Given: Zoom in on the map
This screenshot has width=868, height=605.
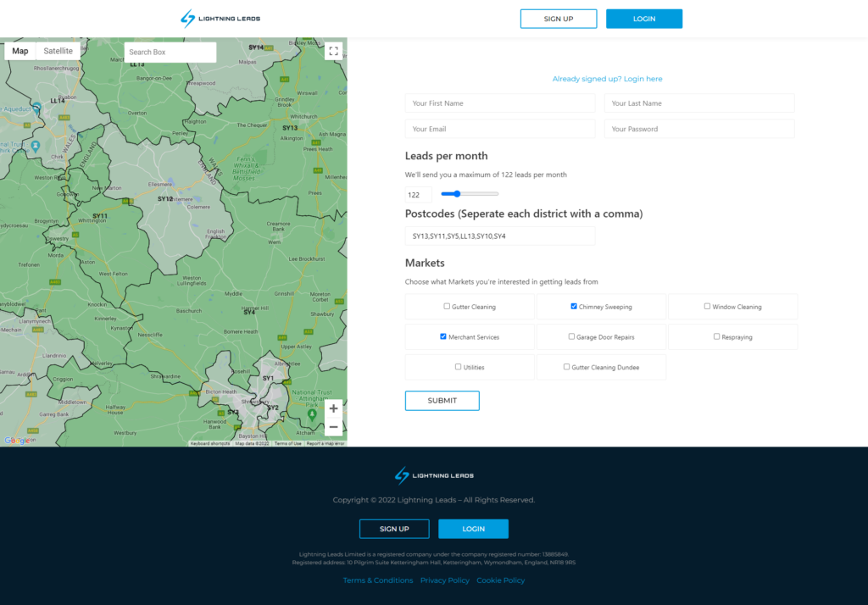Looking at the screenshot, I should [x=333, y=408].
